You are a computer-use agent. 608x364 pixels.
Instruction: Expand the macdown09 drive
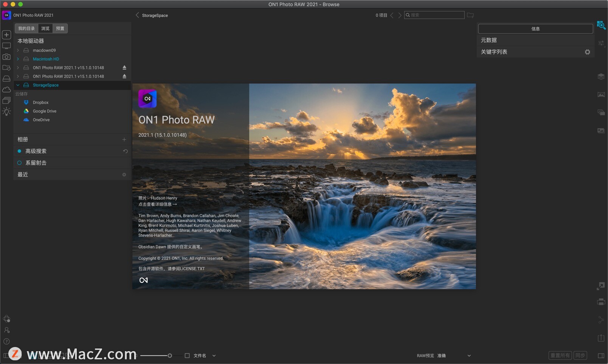(x=18, y=50)
